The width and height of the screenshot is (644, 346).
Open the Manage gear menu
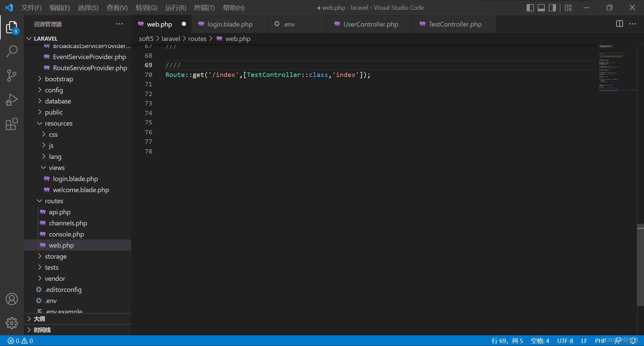pos(12,323)
